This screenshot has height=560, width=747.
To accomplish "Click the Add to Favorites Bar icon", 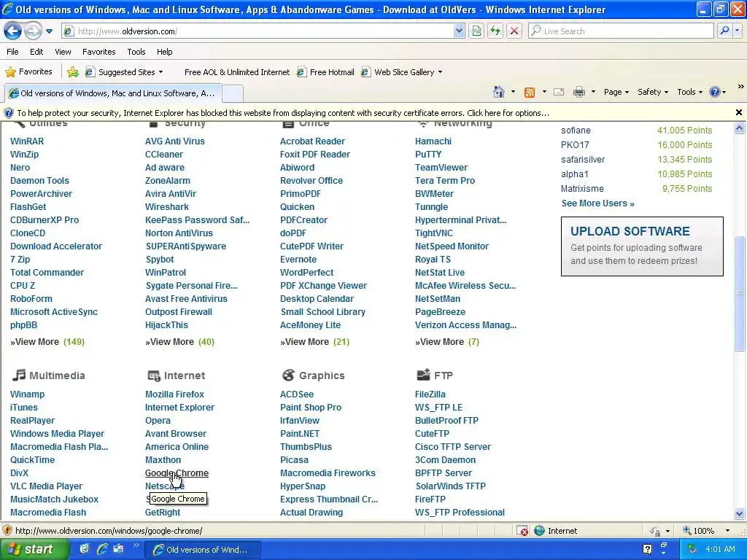I will pyautogui.click(x=73, y=72).
